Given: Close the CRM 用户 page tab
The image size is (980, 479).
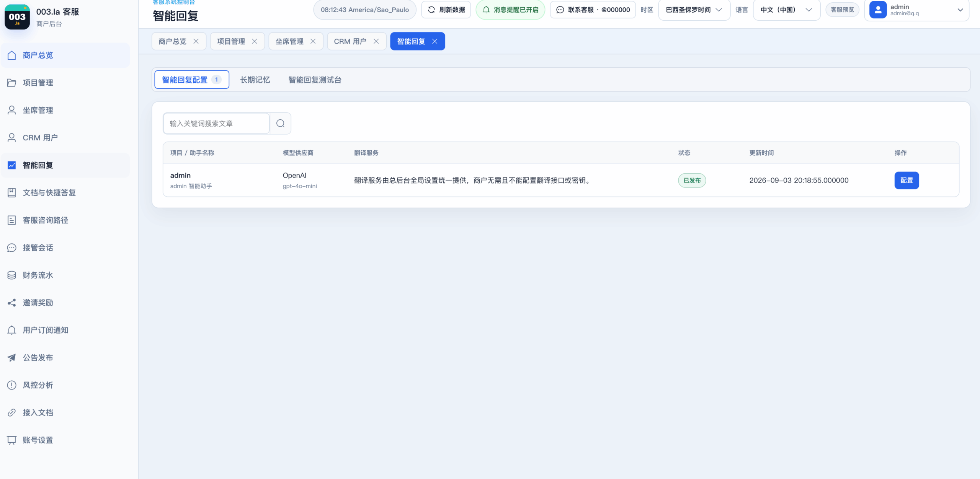Looking at the screenshot, I should click(376, 41).
